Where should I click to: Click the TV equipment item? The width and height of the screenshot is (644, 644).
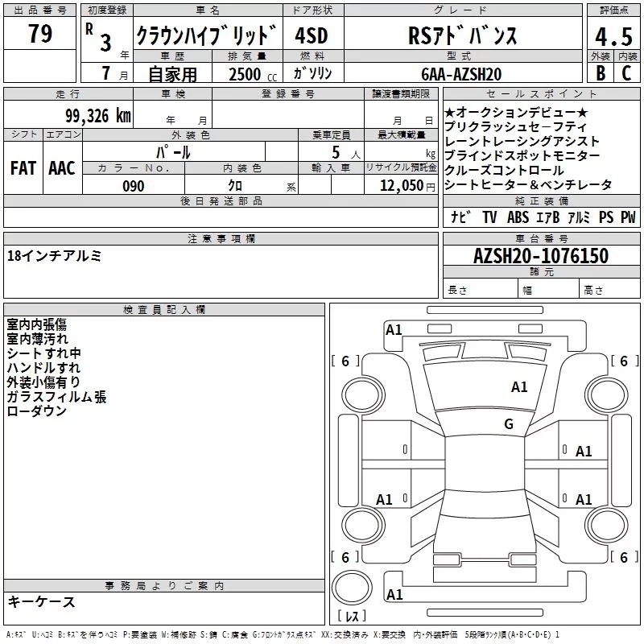[x=489, y=217]
